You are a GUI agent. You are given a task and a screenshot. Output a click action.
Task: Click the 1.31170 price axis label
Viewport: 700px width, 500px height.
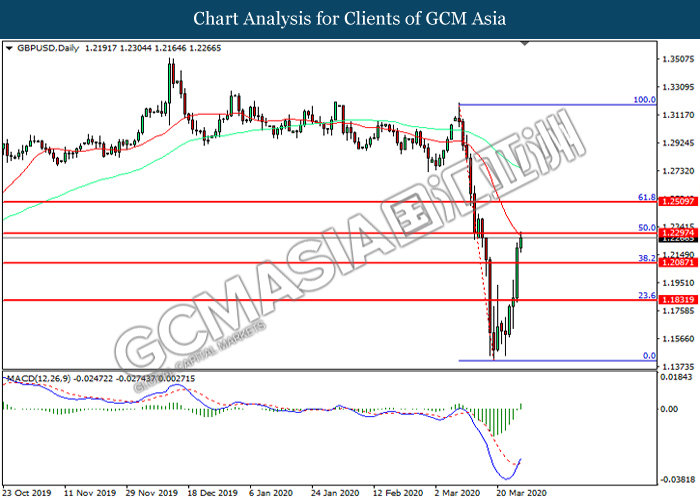[x=679, y=115]
